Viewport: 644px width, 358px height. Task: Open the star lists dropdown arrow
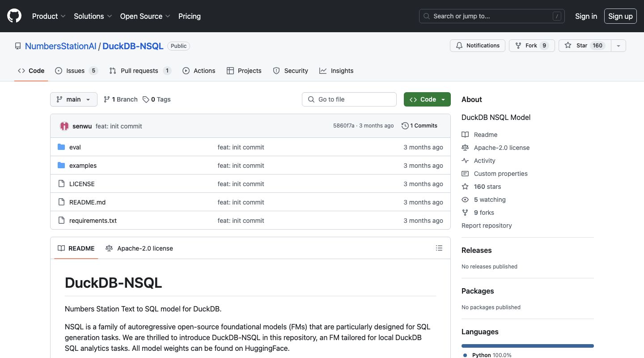click(x=619, y=46)
